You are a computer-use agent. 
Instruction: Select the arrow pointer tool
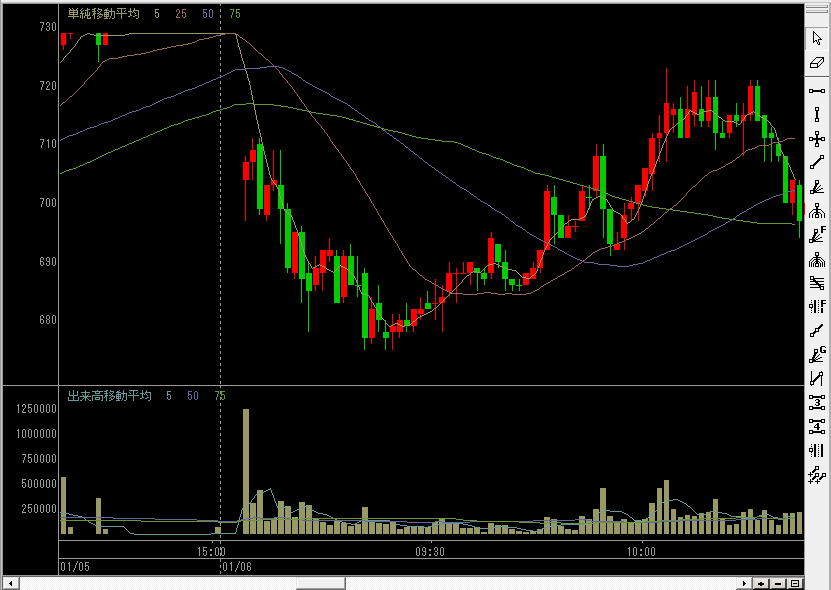point(817,38)
